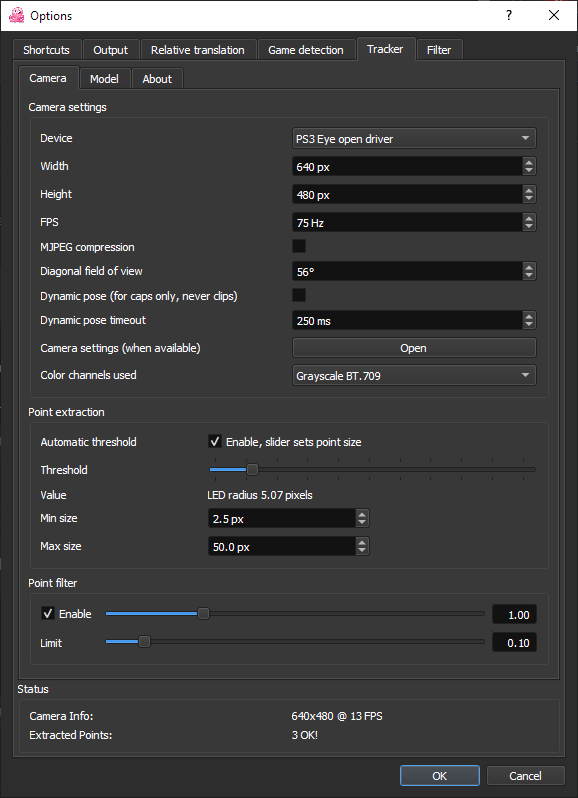Go to Relative translation tab

point(197,50)
